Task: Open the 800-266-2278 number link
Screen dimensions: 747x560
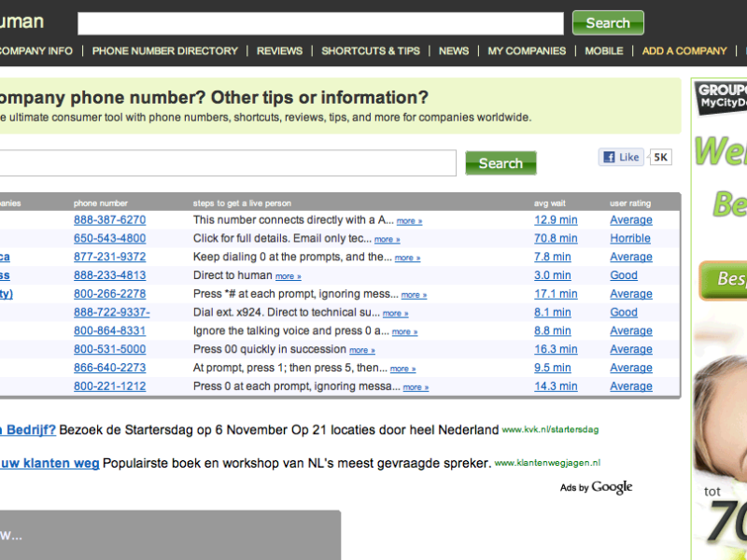Action: click(109, 294)
